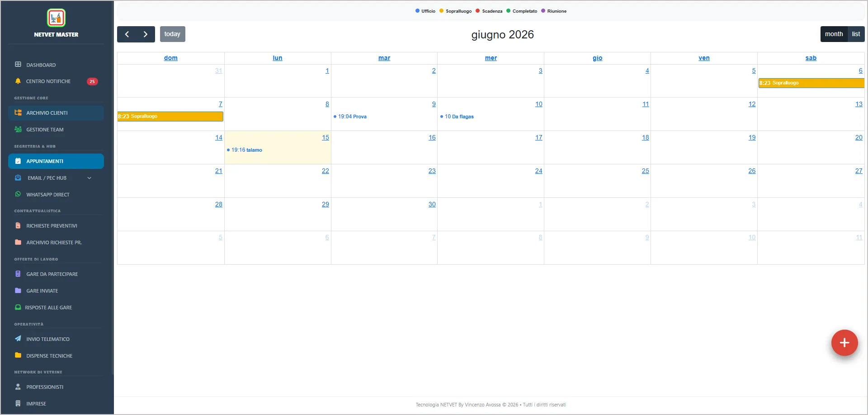
Task: Click day number 24 in calendar
Action: pos(539,171)
